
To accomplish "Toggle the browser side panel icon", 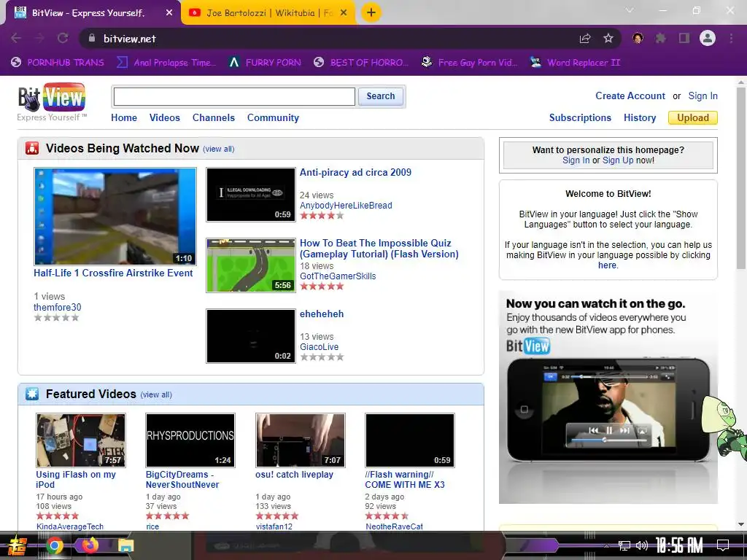I will point(684,38).
